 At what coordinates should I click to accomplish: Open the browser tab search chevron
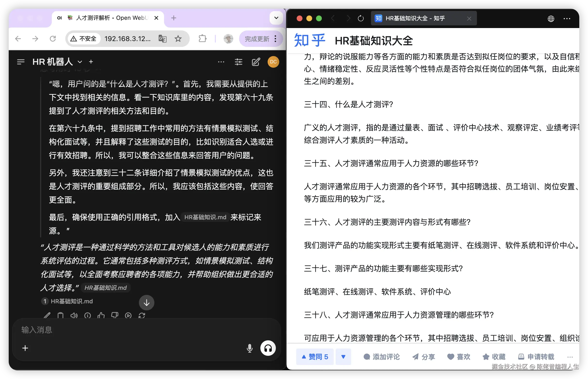click(276, 18)
